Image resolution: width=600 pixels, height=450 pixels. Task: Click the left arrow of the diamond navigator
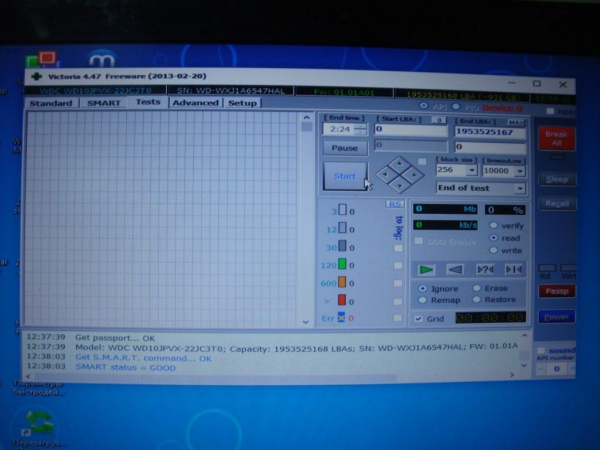pyautogui.click(x=386, y=174)
